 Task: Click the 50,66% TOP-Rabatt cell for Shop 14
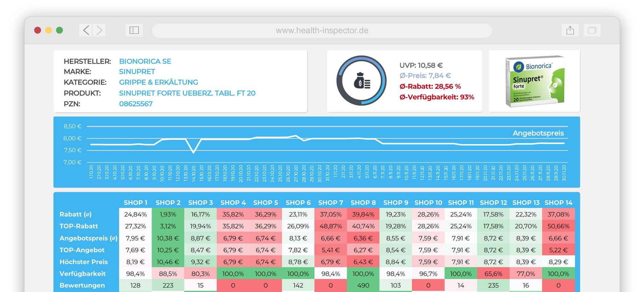(558, 226)
